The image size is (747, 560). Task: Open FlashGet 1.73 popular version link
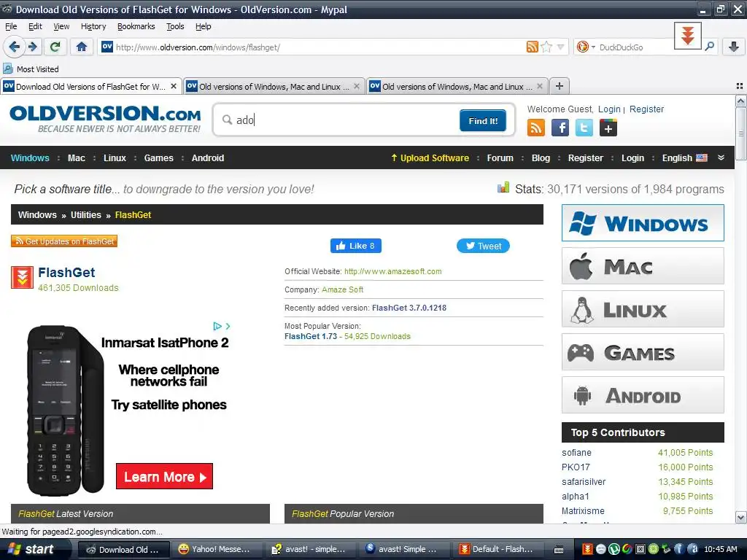[311, 336]
